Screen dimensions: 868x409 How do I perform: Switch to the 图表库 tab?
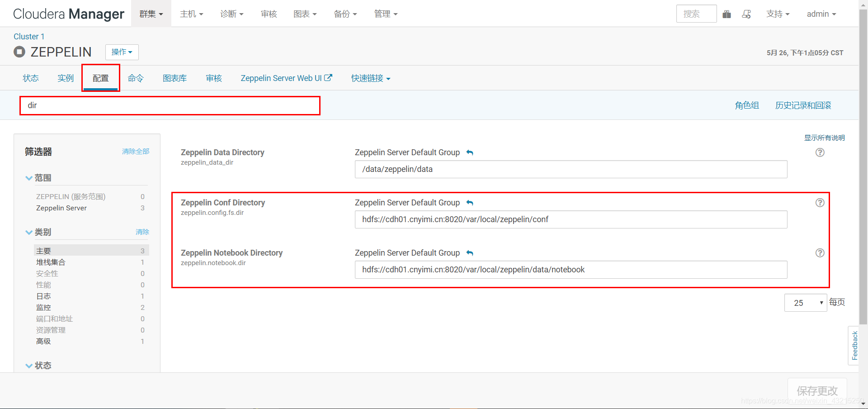coord(175,78)
